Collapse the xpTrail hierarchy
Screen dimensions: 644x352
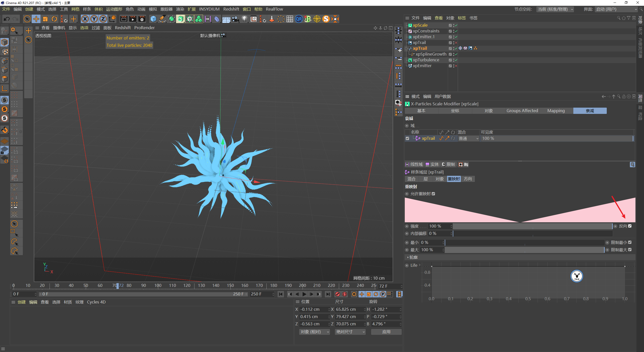click(x=406, y=49)
